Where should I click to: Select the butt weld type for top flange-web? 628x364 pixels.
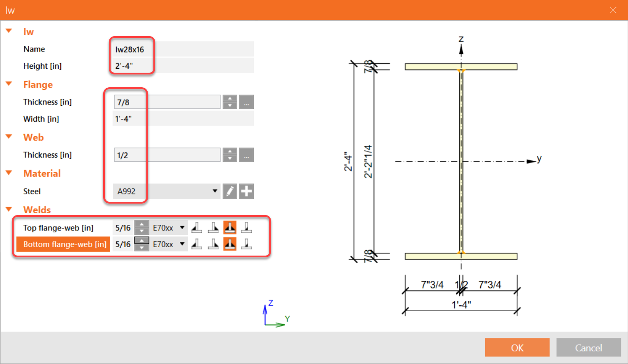point(246,227)
